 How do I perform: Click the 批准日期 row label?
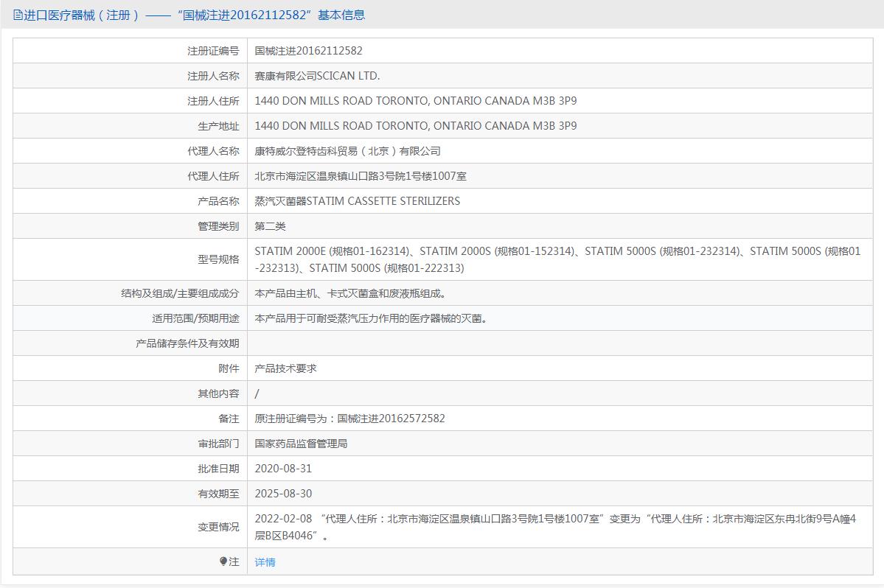(x=218, y=469)
